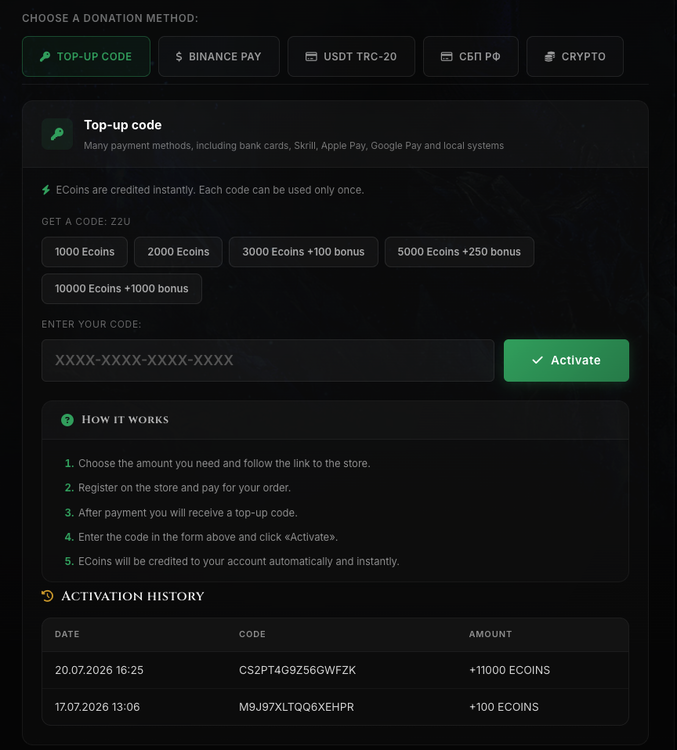Click the Activate button
This screenshot has height=750, width=677.
566,360
